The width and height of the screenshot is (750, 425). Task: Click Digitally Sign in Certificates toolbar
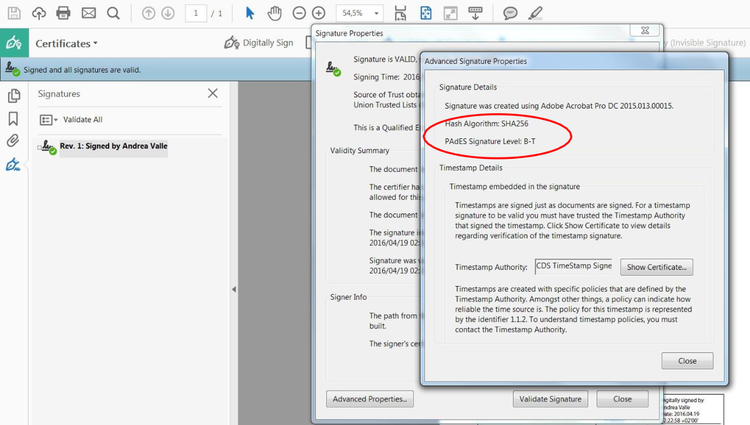tap(259, 43)
